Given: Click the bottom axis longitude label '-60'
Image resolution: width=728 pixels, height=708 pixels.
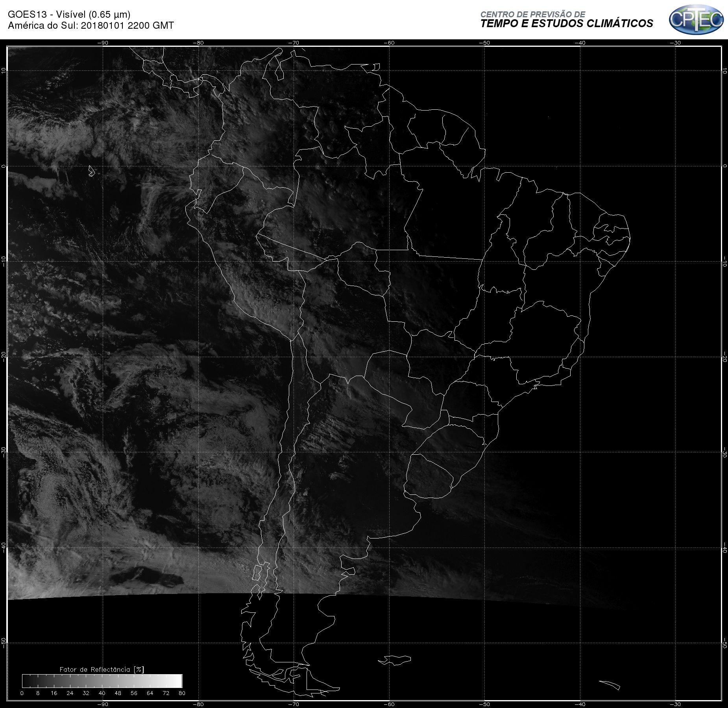Looking at the screenshot, I should (x=389, y=704).
